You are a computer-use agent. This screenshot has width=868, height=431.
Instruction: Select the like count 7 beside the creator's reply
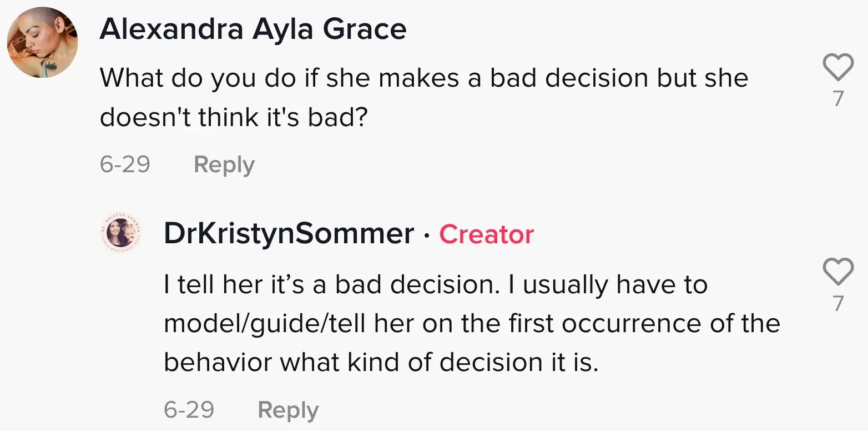[x=838, y=303]
